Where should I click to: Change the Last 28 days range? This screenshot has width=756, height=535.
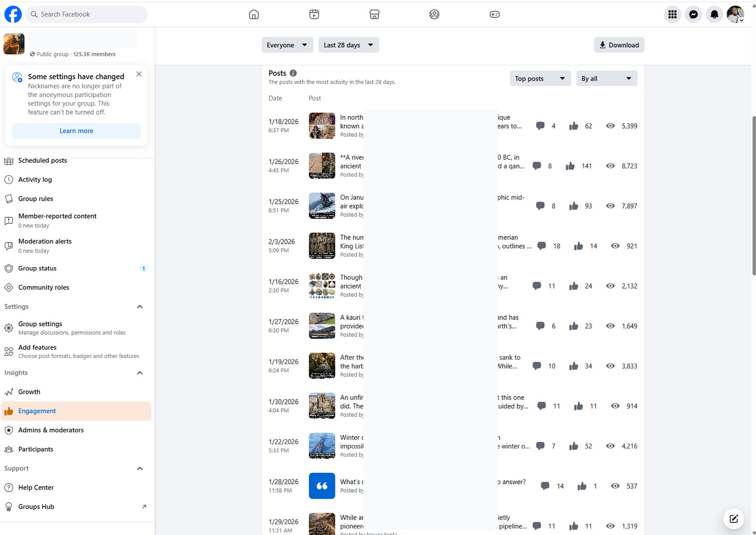click(348, 45)
